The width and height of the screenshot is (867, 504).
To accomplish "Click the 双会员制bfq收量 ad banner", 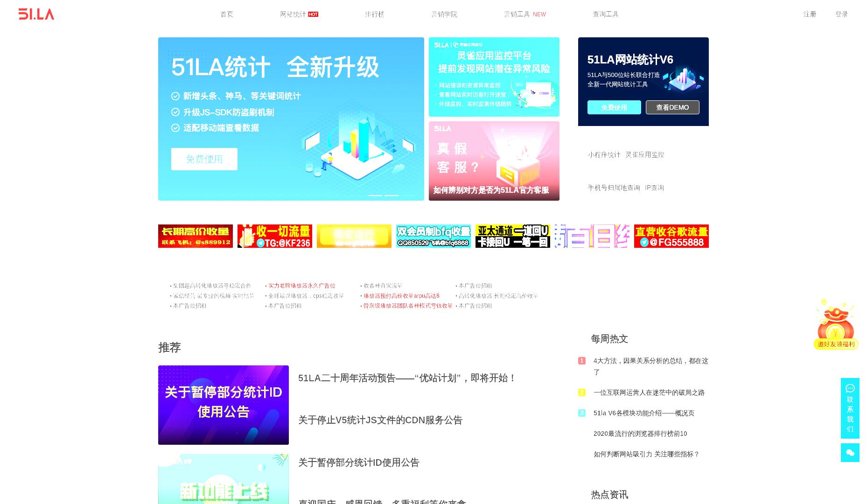I will (433, 236).
